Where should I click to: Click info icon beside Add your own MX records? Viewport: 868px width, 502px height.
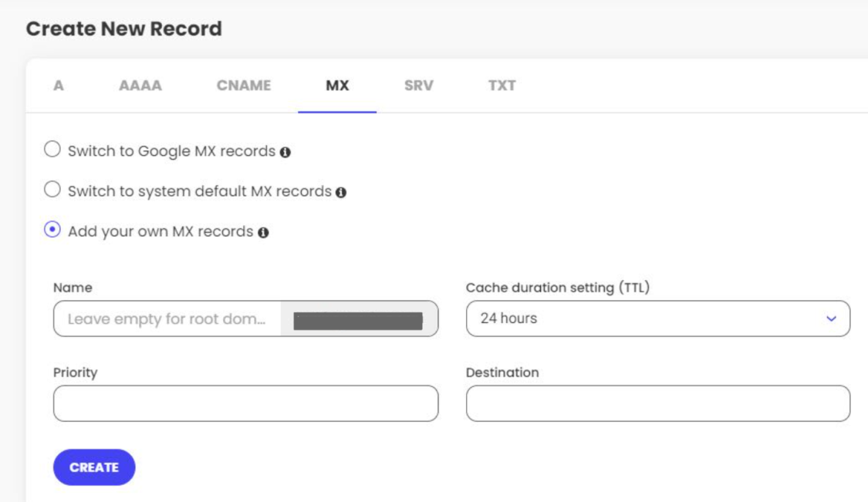[x=263, y=233]
